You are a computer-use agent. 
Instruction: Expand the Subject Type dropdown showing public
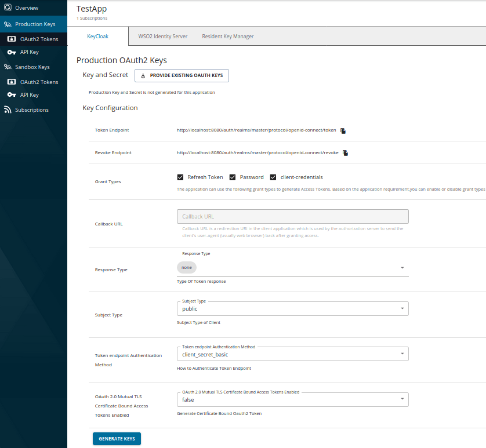(402, 308)
